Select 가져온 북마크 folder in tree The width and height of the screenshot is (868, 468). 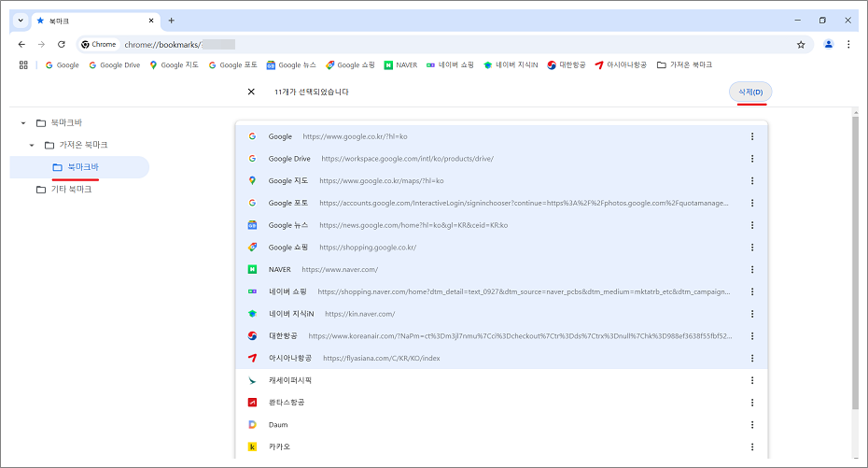point(76,145)
